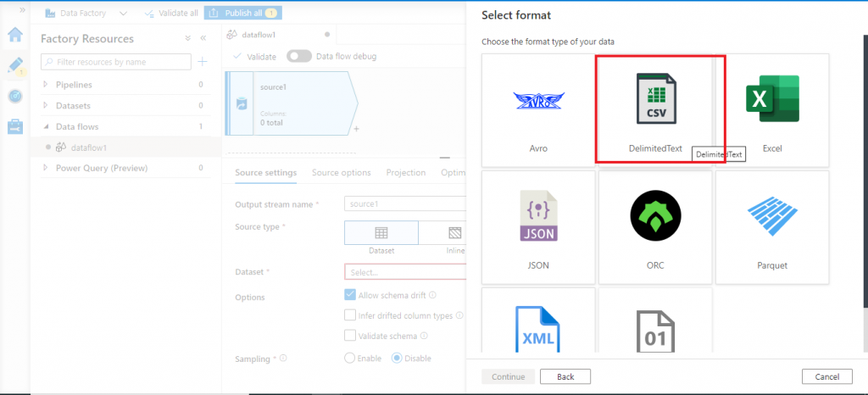Select the Avro format tile
This screenshot has width=868, height=395.
point(538,110)
